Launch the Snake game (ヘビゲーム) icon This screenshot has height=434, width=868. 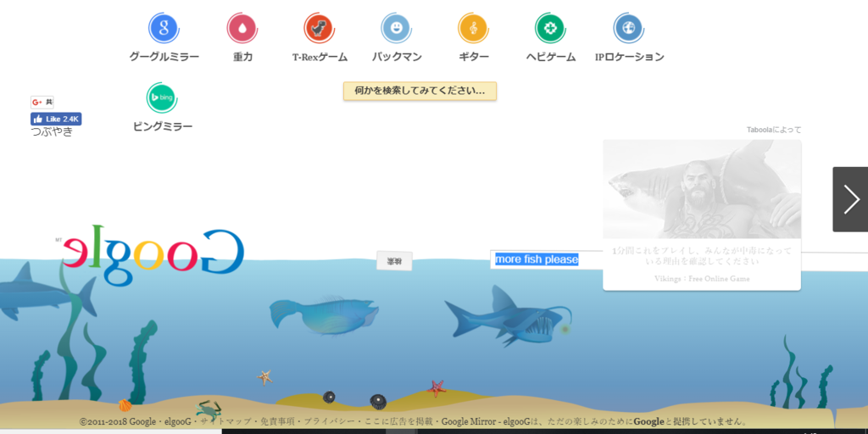coord(550,28)
